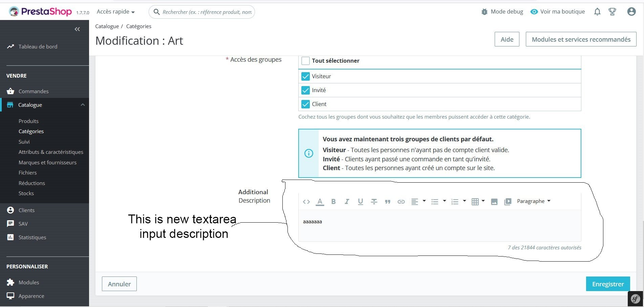The width and height of the screenshot is (644, 307).
Task: Apply strikethrough formatting
Action: click(x=374, y=202)
